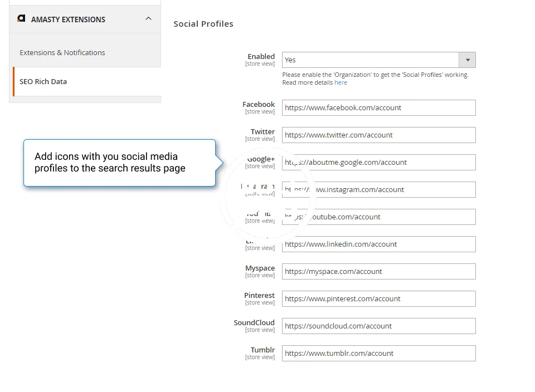The height and width of the screenshot is (392, 535).
Task: Collapse the Amasty Extensions section
Action: [148, 19]
